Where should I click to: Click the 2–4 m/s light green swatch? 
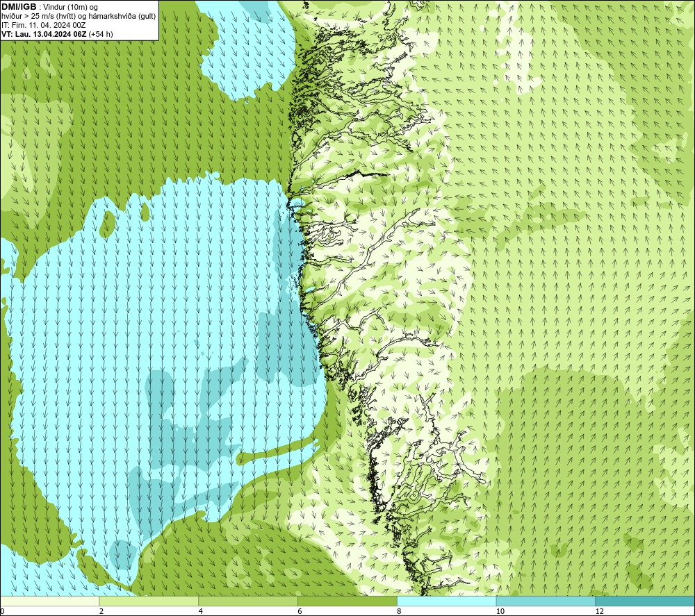(149, 601)
